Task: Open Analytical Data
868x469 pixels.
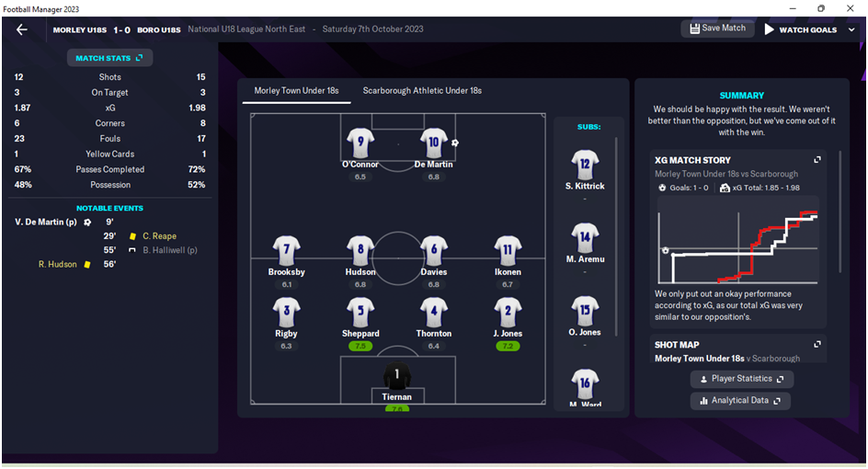Action: click(740, 400)
